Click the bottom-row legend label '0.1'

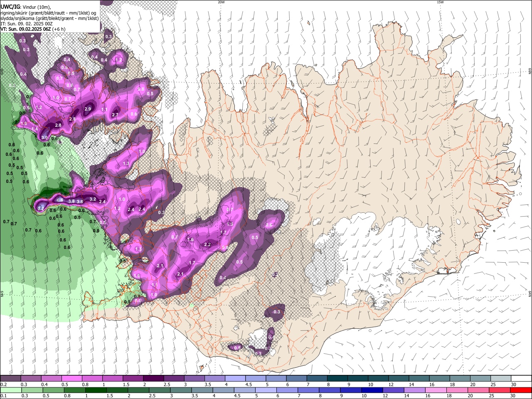[x=4, y=396]
